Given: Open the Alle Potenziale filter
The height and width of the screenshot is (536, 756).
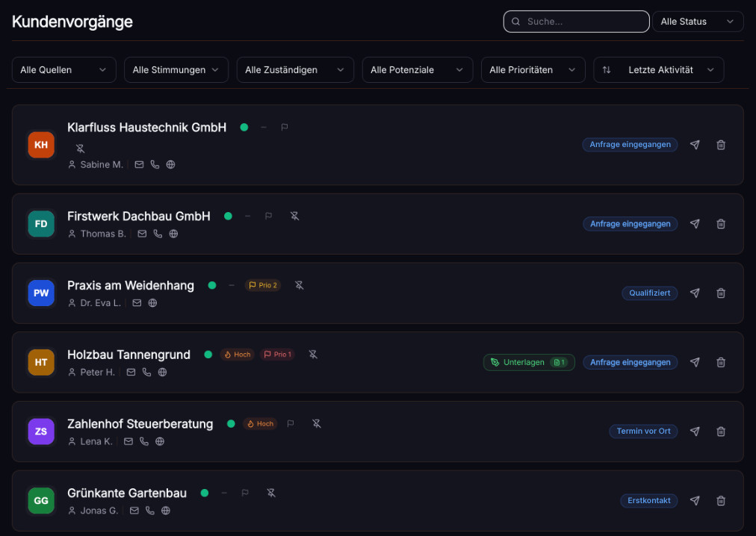Looking at the screenshot, I should tap(418, 70).
